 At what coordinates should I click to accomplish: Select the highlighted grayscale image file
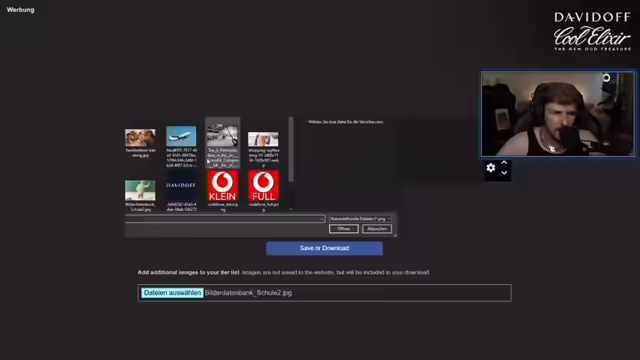point(222,143)
